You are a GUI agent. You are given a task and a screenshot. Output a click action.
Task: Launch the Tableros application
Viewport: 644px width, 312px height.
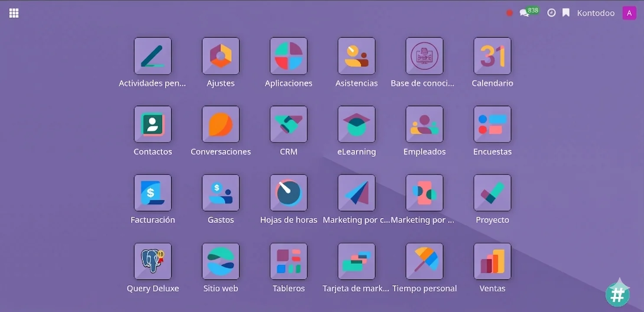tap(289, 261)
